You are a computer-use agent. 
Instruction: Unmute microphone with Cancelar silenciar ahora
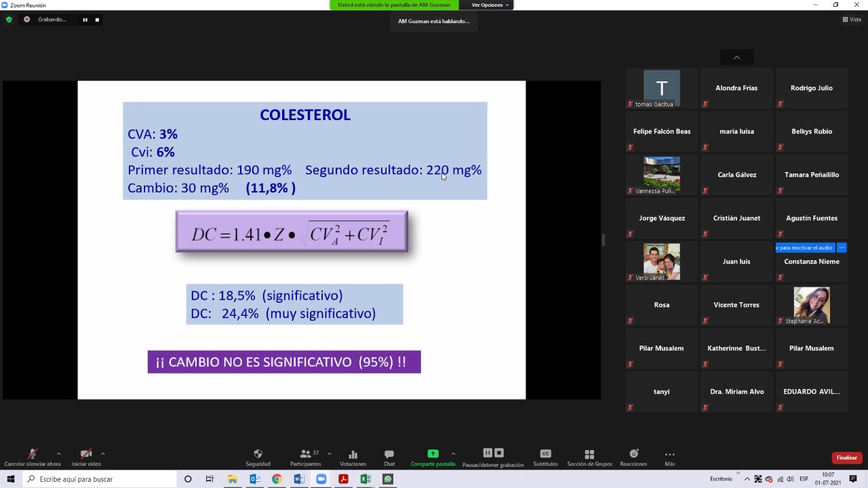(x=32, y=457)
